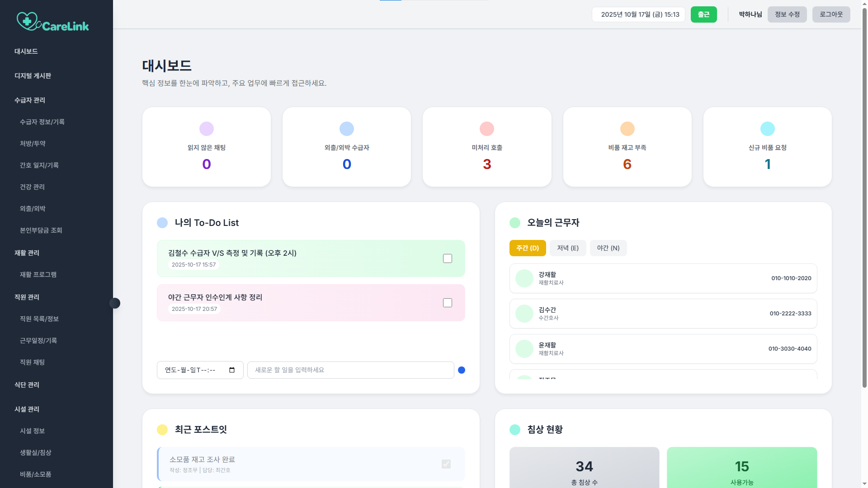
Task: Open calendar picker icon in date field
Action: pos(232,370)
